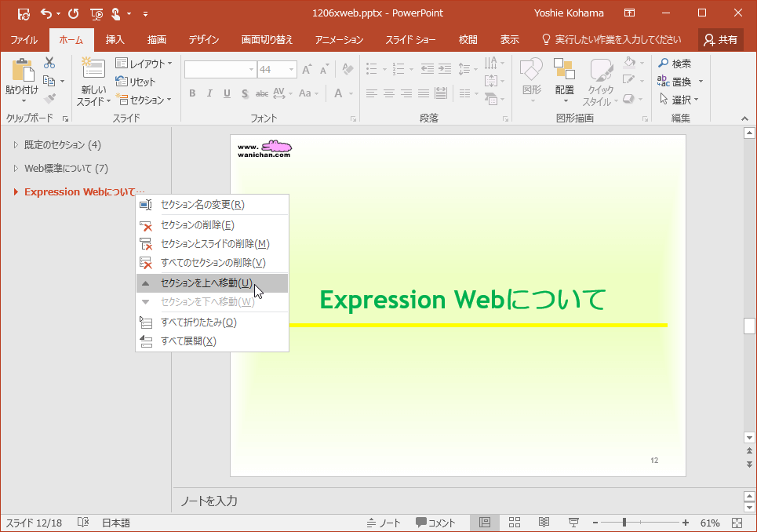
Task: Click the Format Painter brush icon
Action: coord(49,99)
